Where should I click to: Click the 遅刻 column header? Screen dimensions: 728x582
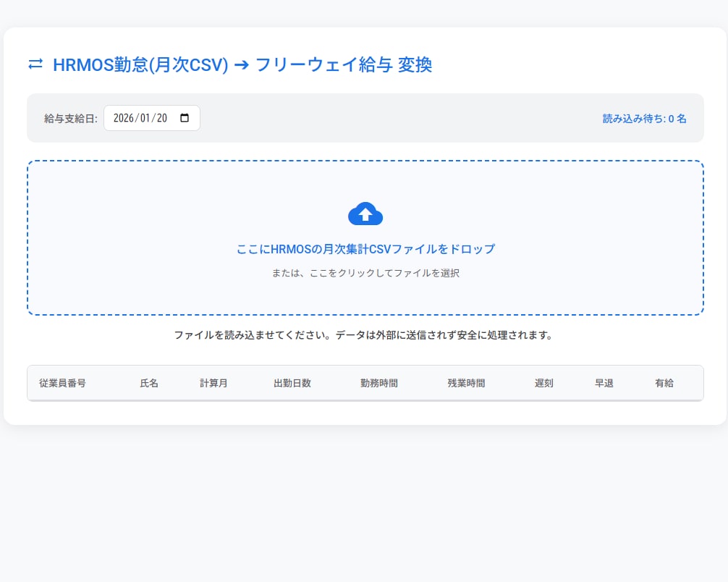click(x=543, y=383)
